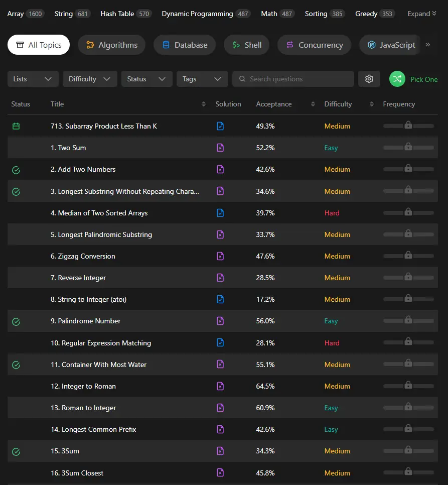This screenshot has width=448, height=485.
Task: Click the Pick One text
Action: point(424,79)
